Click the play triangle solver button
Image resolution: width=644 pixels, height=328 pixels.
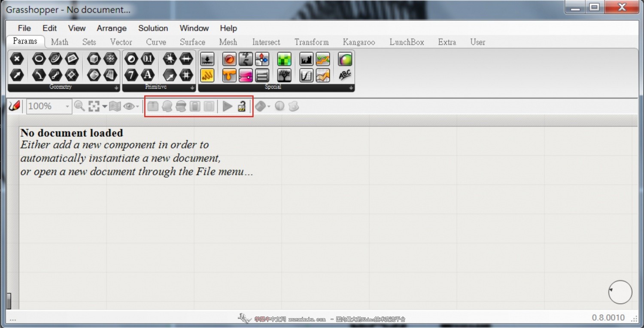tap(228, 106)
